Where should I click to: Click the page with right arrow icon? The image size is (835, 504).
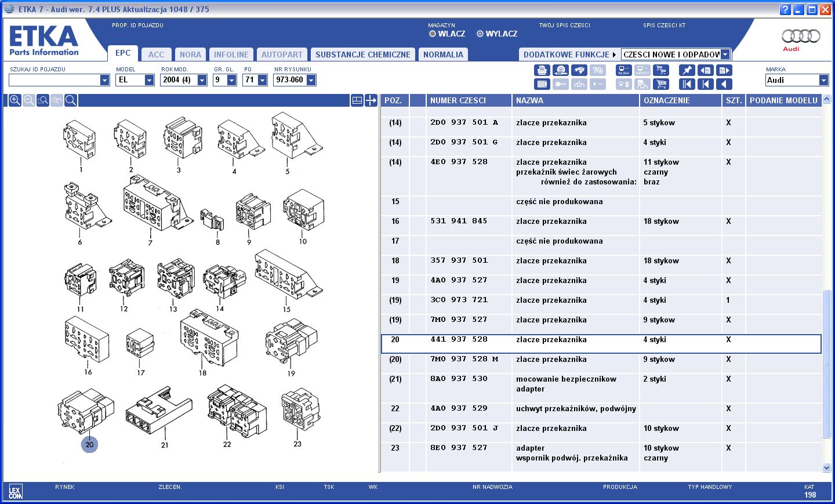(x=724, y=70)
